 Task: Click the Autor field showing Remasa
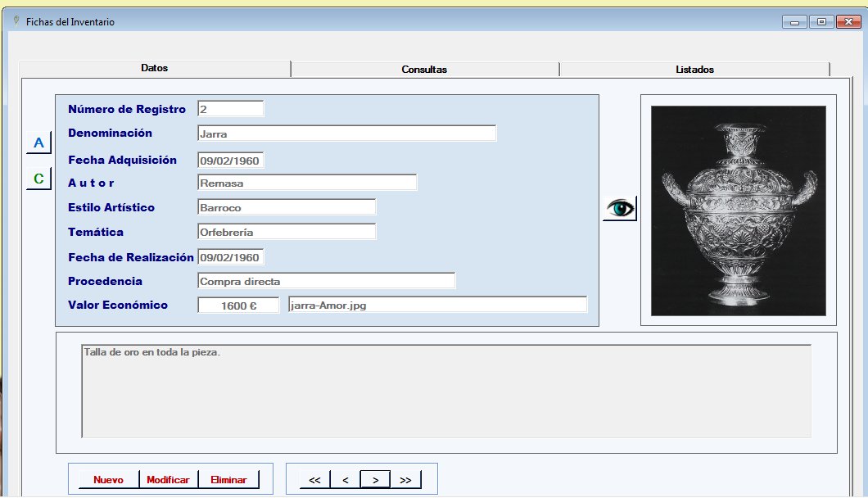(x=307, y=183)
